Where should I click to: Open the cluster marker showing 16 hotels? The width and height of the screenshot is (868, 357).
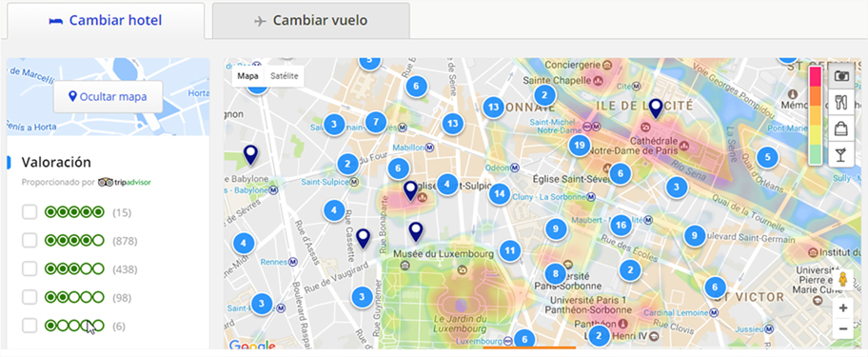coord(621,226)
